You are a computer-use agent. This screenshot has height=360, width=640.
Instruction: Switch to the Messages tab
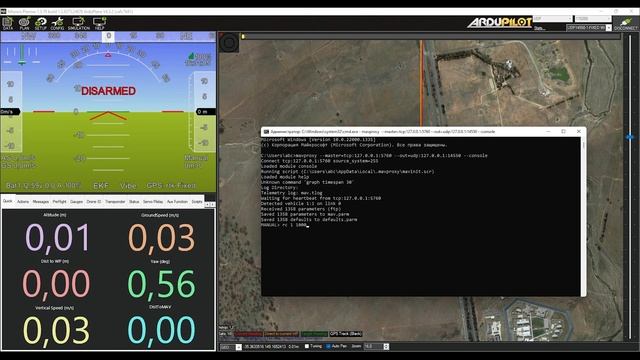pyautogui.click(x=40, y=202)
